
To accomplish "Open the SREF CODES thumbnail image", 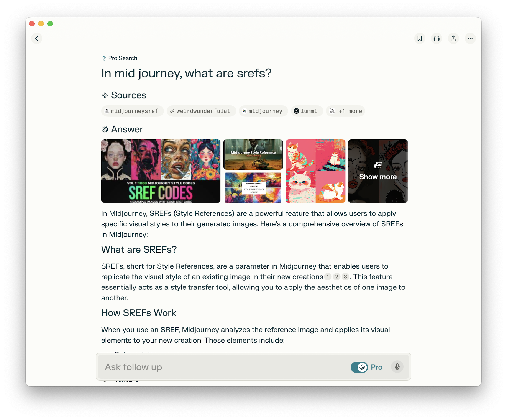I will point(161,171).
